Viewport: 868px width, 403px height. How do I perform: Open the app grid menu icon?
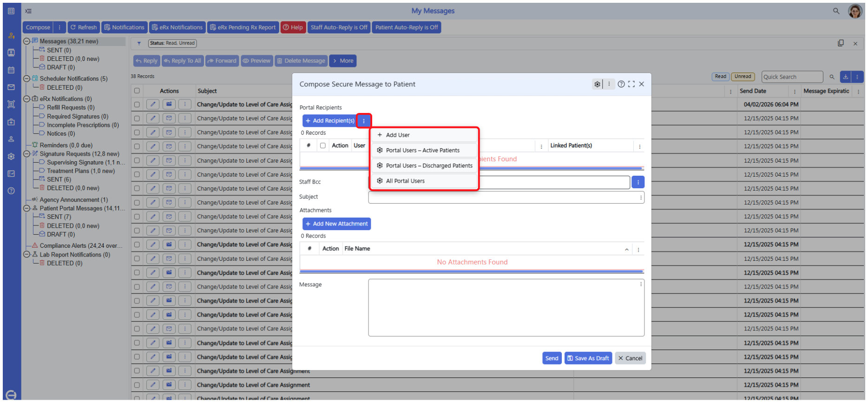click(x=11, y=11)
